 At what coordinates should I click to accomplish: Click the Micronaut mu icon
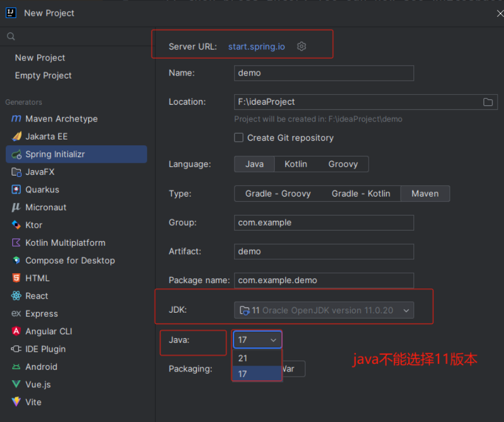click(16, 208)
